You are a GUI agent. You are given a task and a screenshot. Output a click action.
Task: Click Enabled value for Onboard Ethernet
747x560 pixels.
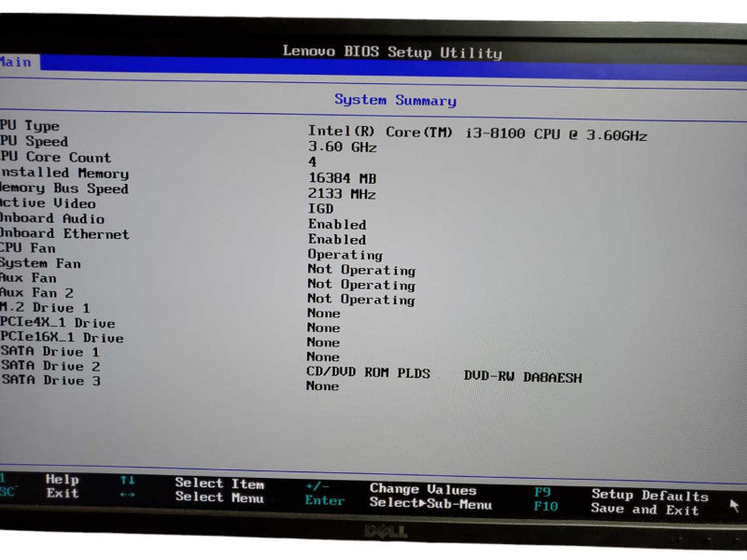[337, 240]
